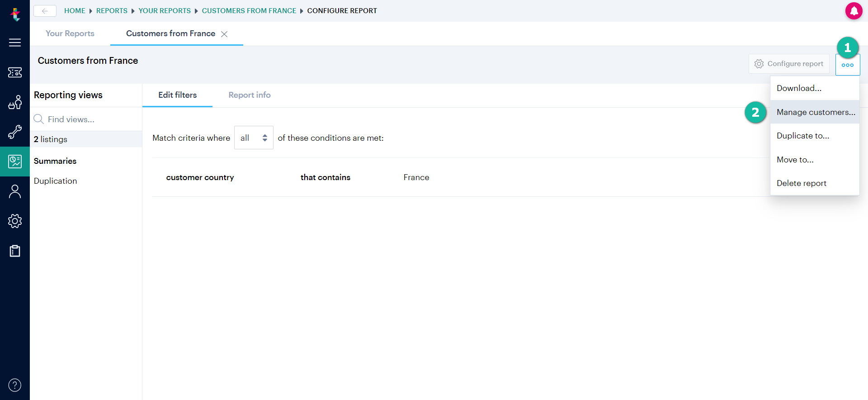This screenshot has width=868, height=400.
Task: Go to REPORTS breadcrumb
Action: tap(112, 11)
